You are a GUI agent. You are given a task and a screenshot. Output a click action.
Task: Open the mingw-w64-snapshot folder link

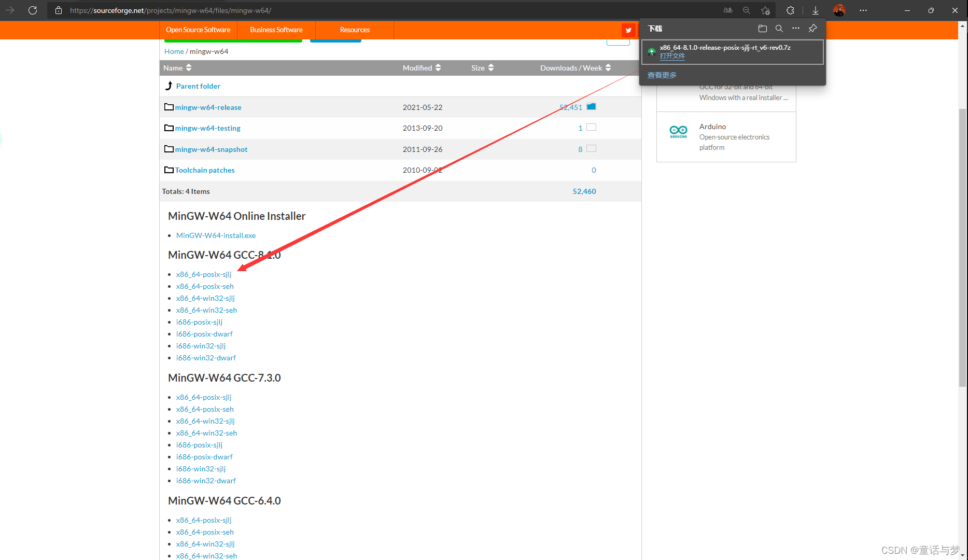[211, 149]
